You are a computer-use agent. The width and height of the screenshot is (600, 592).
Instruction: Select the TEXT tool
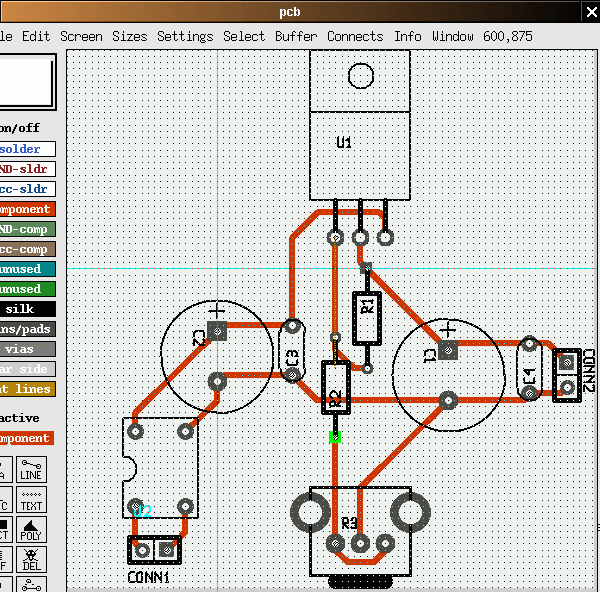(x=31, y=499)
